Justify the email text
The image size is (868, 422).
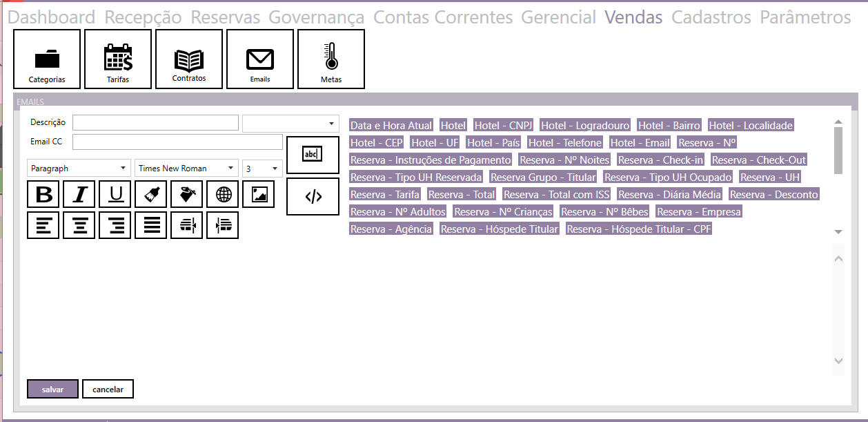pos(151,225)
